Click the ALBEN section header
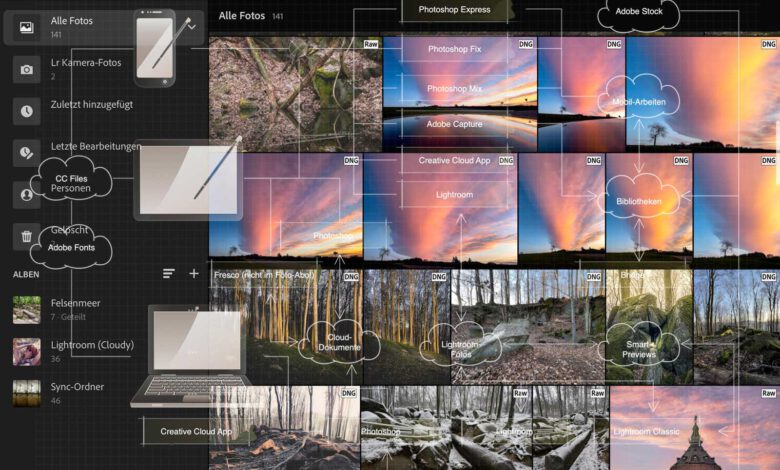780x470 pixels. (26, 274)
